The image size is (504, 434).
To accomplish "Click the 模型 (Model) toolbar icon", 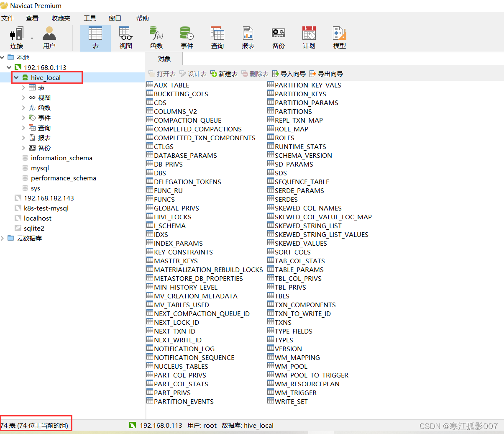I will 340,38.
